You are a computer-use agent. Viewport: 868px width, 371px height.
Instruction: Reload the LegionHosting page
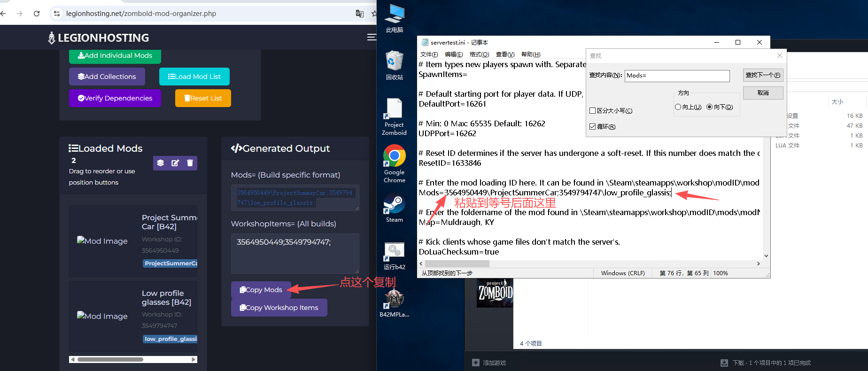coord(37,14)
